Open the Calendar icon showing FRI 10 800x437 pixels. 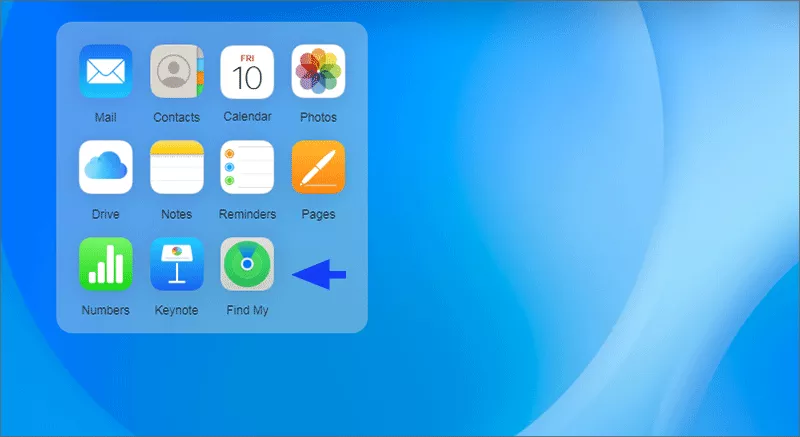247,71
